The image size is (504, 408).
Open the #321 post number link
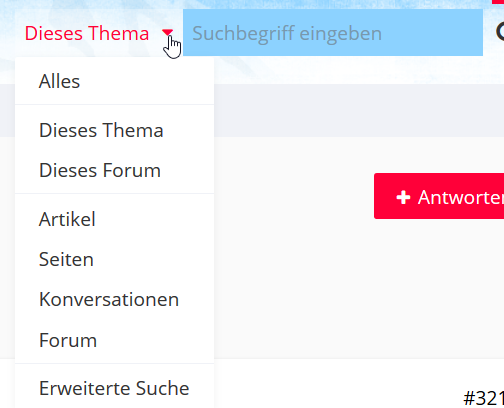click(x=484, y=398)
